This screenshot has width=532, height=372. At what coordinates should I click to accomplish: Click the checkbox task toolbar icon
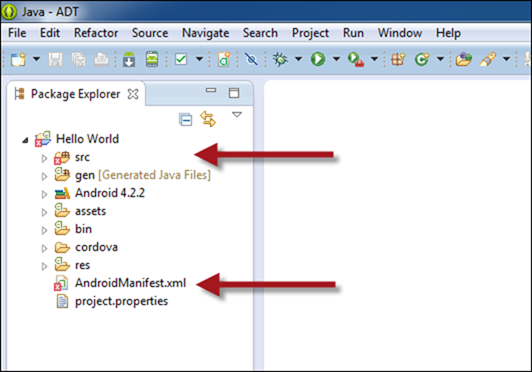coord(181,59)
